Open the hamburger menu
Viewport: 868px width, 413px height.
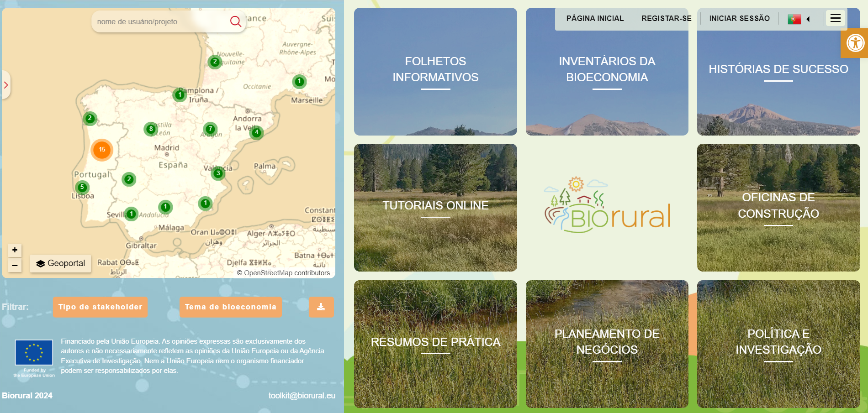[835, 18]
